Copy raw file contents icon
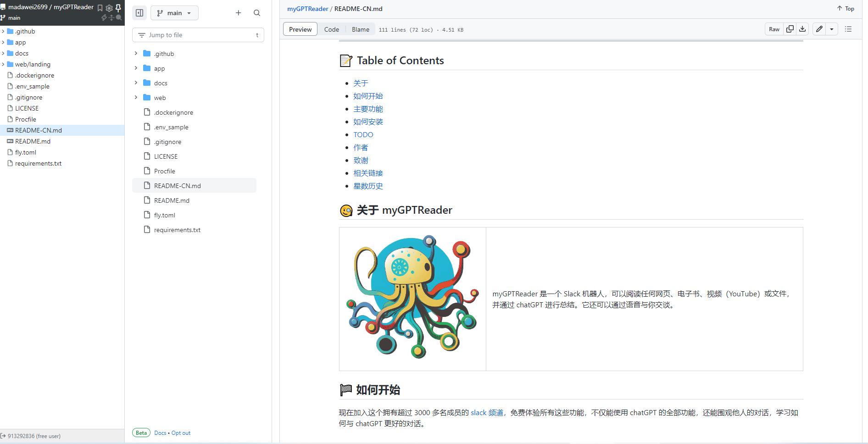Screen dimensions: 868x444 point(790,29)
